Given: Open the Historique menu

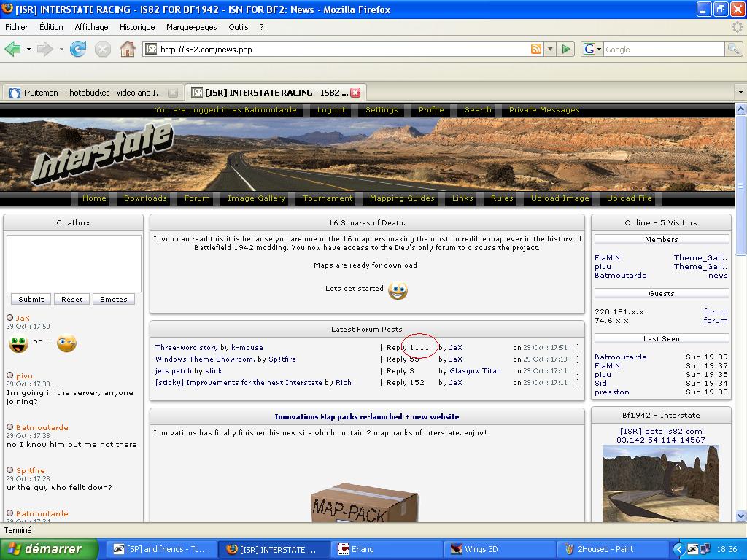Looking at the screenshot, I should [137, 27].
